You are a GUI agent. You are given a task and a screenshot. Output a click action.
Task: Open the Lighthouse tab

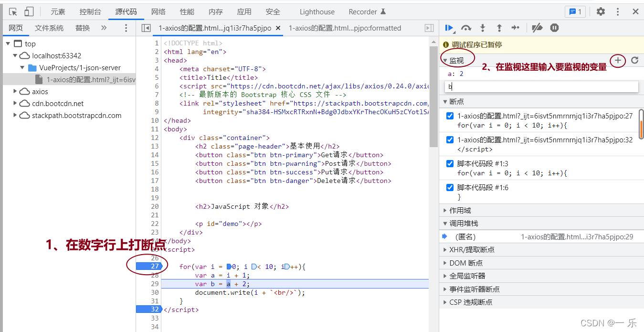coord(317,12)
